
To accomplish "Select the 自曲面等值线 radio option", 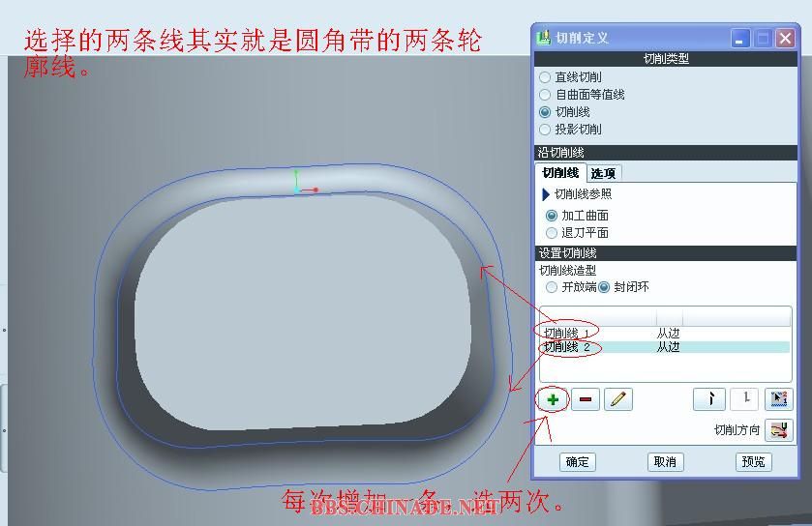I will click(545, 95).
